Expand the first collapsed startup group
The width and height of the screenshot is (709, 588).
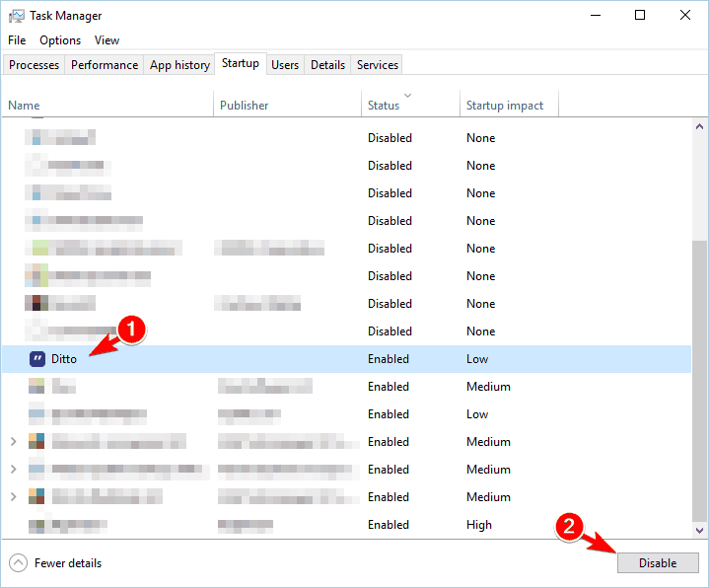click(13, 442)
